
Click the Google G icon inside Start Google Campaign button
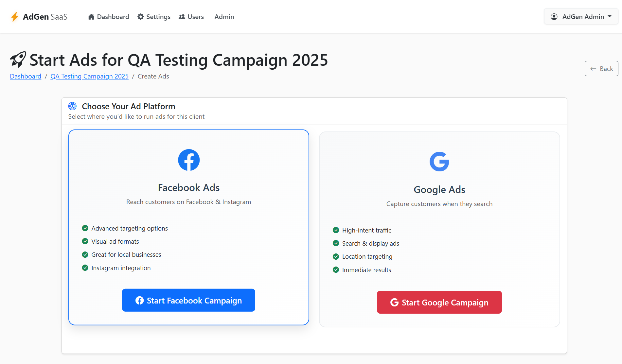click(395, 303)
